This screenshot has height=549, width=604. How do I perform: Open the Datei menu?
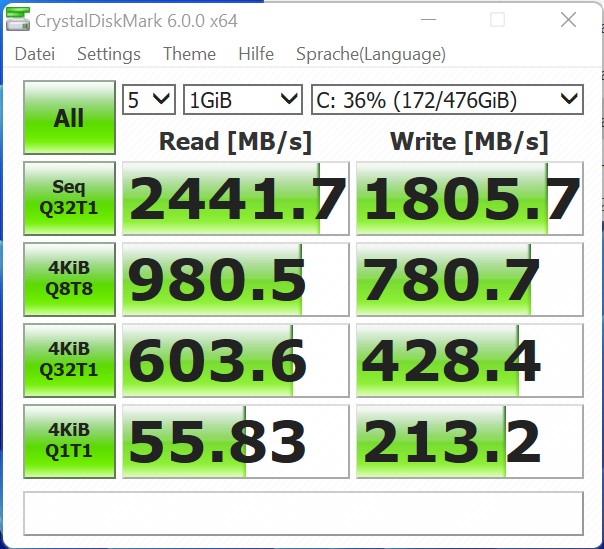[35, 54]
